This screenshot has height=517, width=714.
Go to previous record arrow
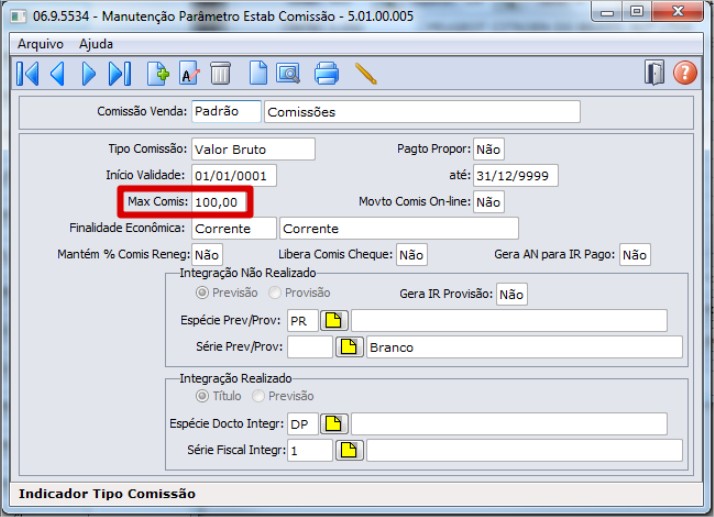click(x=57, y=73)
